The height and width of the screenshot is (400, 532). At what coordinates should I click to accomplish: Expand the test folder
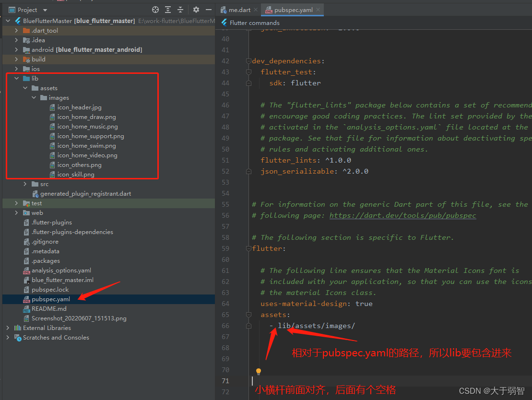click(x=16, y=203)
